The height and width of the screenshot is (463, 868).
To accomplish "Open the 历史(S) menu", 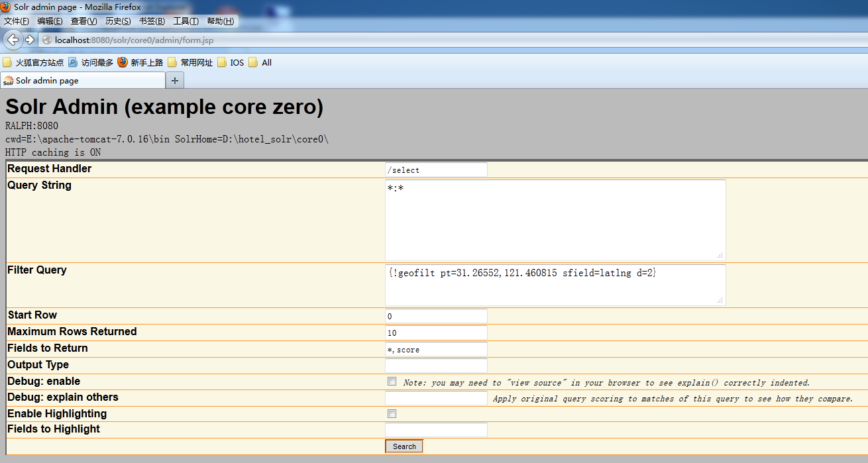I will pyautogui.click(x=119, y=21).
